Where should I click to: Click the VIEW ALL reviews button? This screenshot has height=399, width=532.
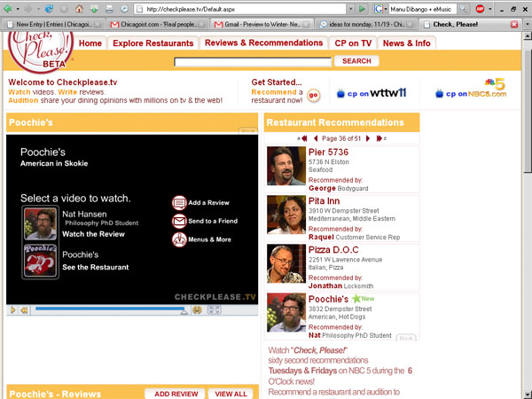pos(231,394)
